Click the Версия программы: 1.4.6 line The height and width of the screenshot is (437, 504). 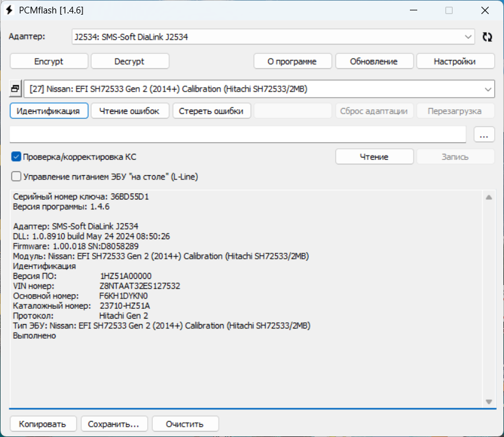(x=61, y=206)
